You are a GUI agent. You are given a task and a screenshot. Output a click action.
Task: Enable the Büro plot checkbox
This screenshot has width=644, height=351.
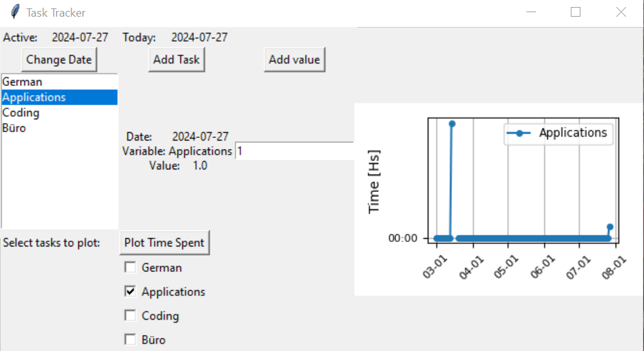(x=130, y=339)
